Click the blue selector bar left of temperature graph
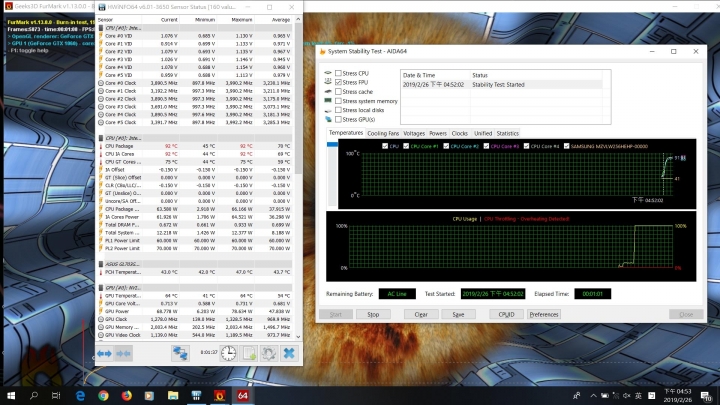The width and height of the screenshot is (720, 405). click(x=332, y=144)
